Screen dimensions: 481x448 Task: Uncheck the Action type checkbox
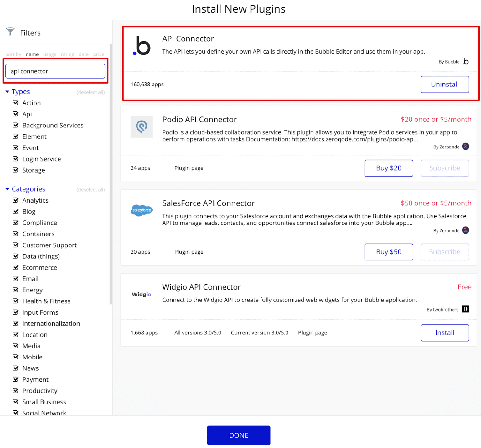pos(15,103)
